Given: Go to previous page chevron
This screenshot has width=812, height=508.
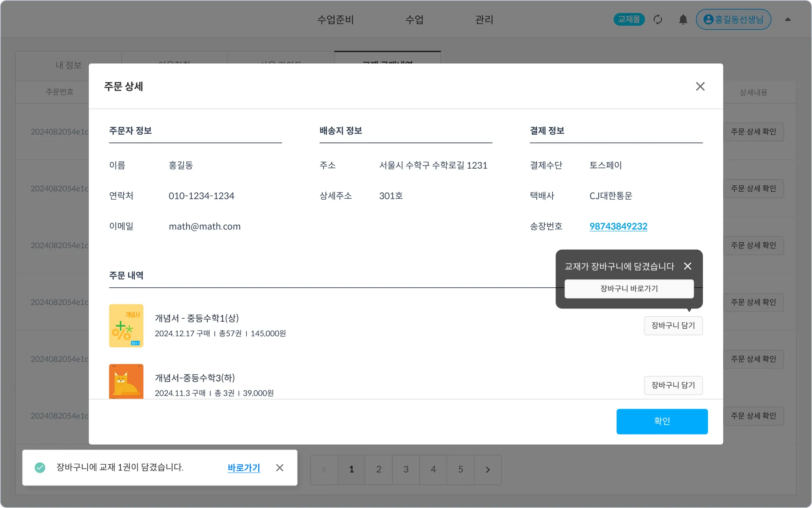Looking at the screenshot, I should tap(324, 470).
